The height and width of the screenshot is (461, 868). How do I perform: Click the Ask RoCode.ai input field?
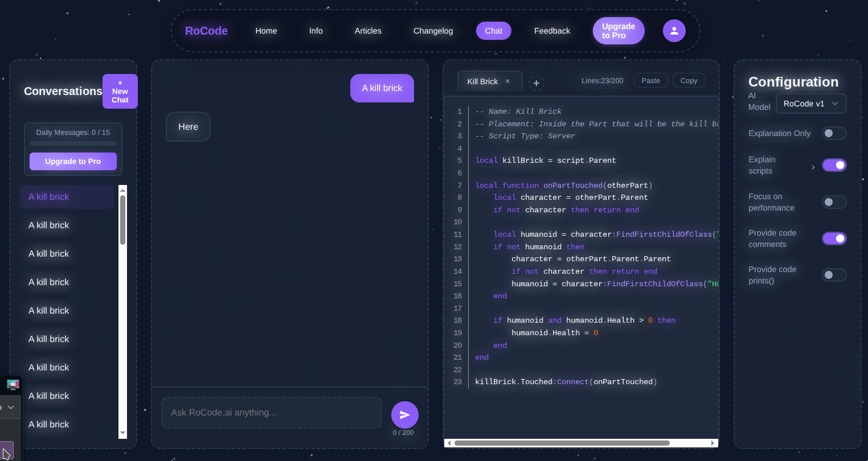271,412
